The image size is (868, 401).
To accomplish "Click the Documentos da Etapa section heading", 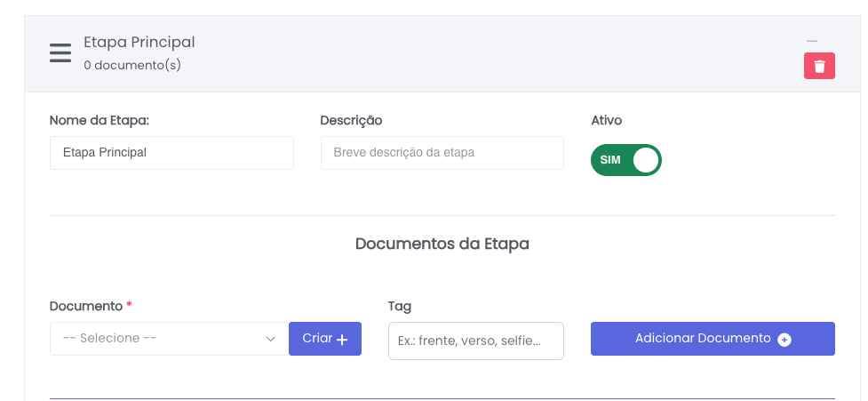I will pyautogui.click(x=442, y=244).
